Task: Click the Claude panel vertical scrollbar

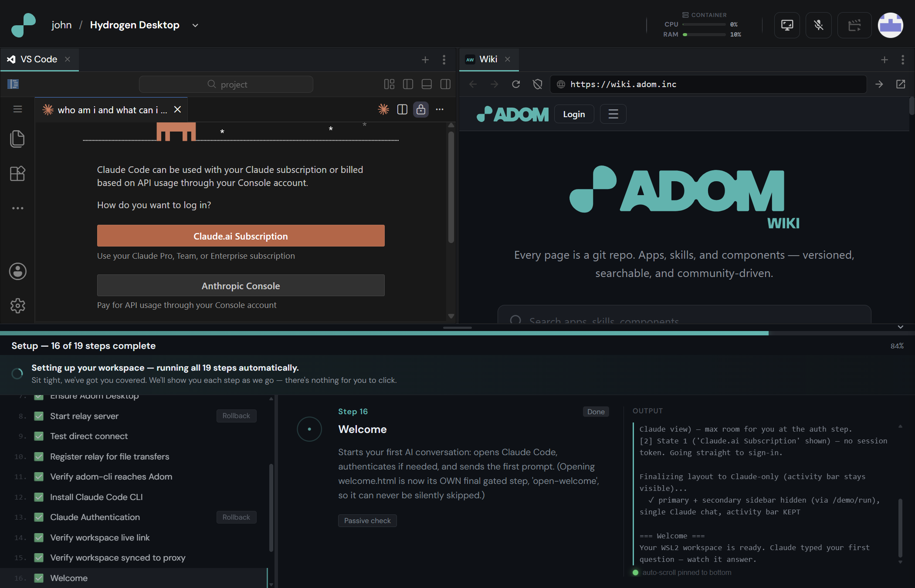Action: coord(451,187)
